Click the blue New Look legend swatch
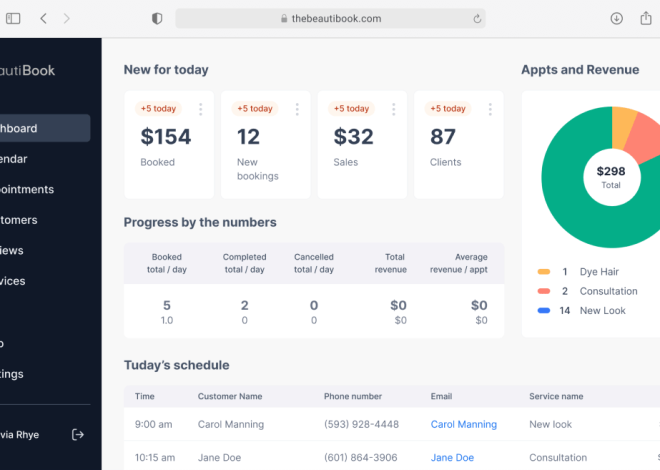This screenshot has width=660, height=470. click(544, 311)
